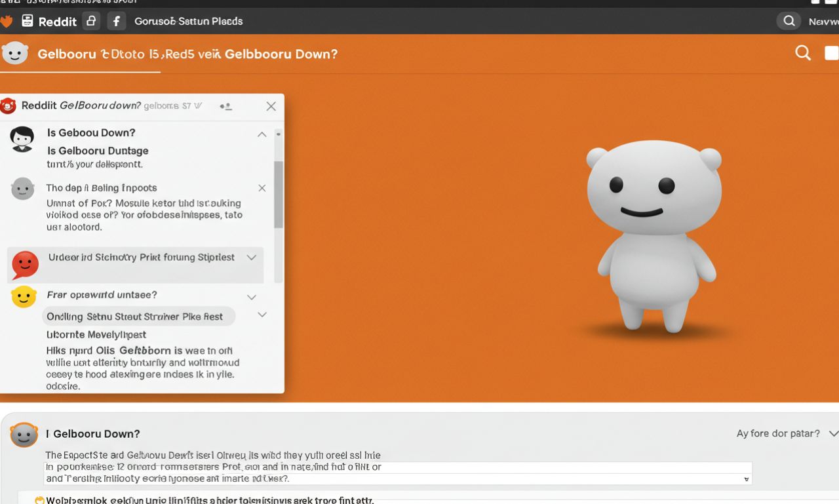Click the people icon in popup title bar
This screenshot has height=504, width=839.
[225, 106]
